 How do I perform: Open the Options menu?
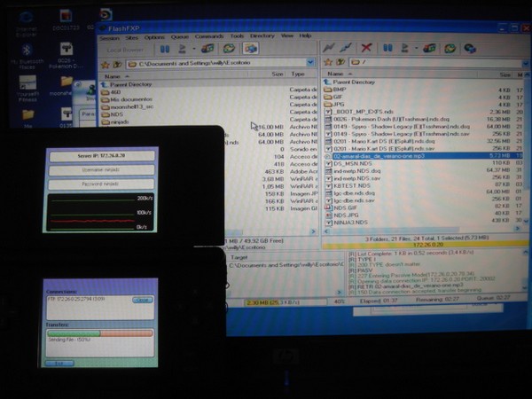tap(154, 37)
